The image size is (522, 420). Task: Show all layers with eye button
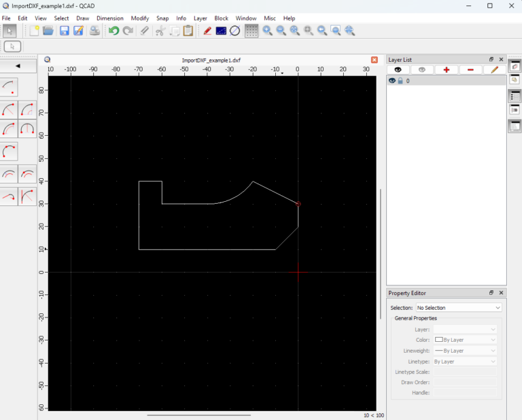(398, 69)
